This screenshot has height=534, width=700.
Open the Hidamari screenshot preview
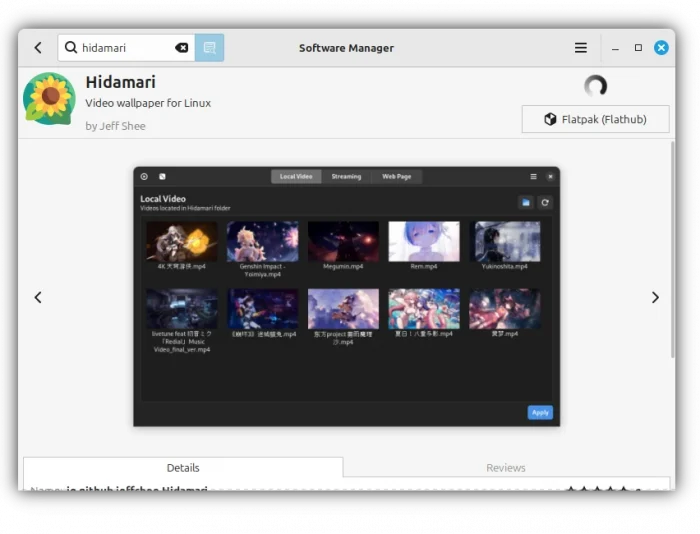(346, 296)
